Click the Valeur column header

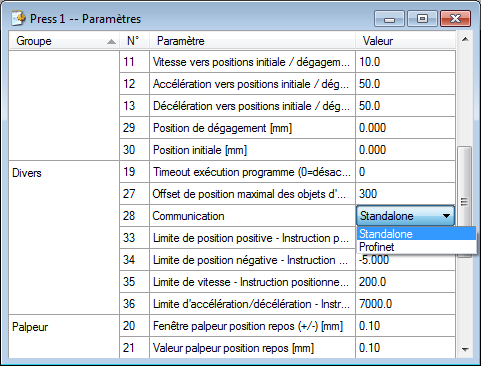click(405, 41)
